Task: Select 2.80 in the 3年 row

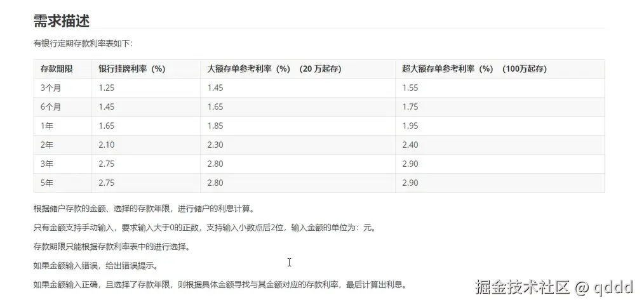Action: pyautogui.click(x=215, y=164)
